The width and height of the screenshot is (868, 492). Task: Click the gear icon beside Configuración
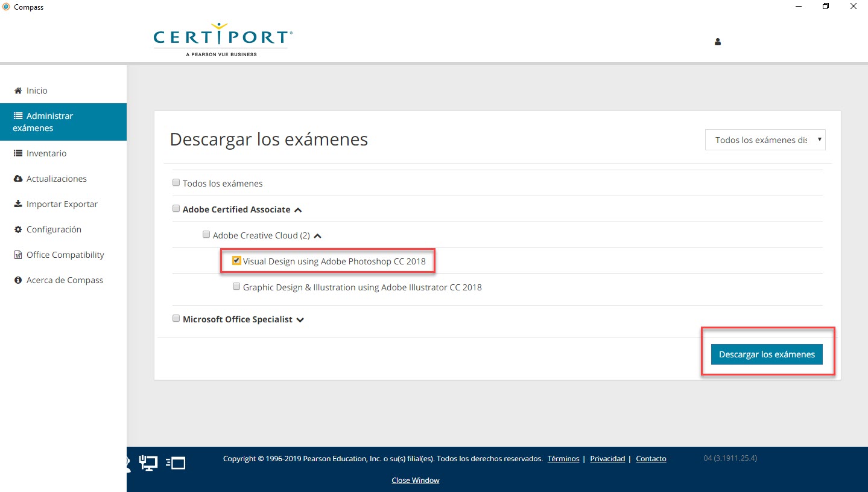point(18,229)
